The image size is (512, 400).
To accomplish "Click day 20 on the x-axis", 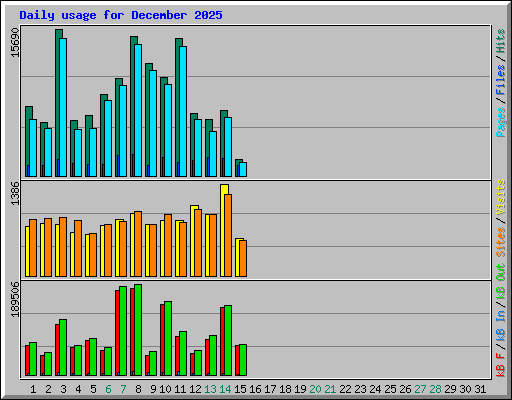I will 315,389.
